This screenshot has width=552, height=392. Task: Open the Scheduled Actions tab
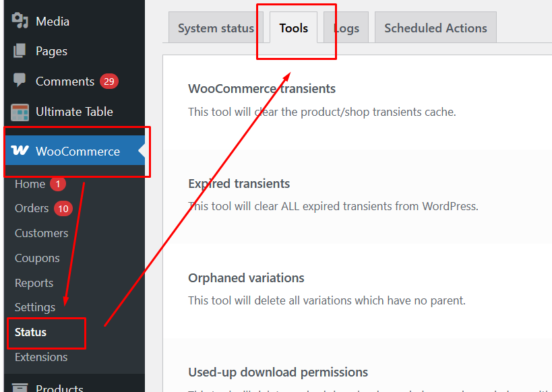(x=435, y=28)
